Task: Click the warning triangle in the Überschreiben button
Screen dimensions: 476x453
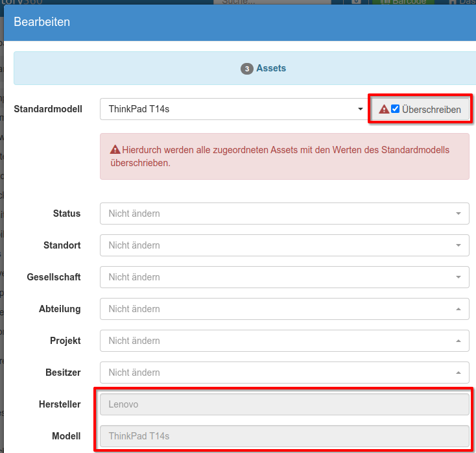Action: [x=384, y=110]
